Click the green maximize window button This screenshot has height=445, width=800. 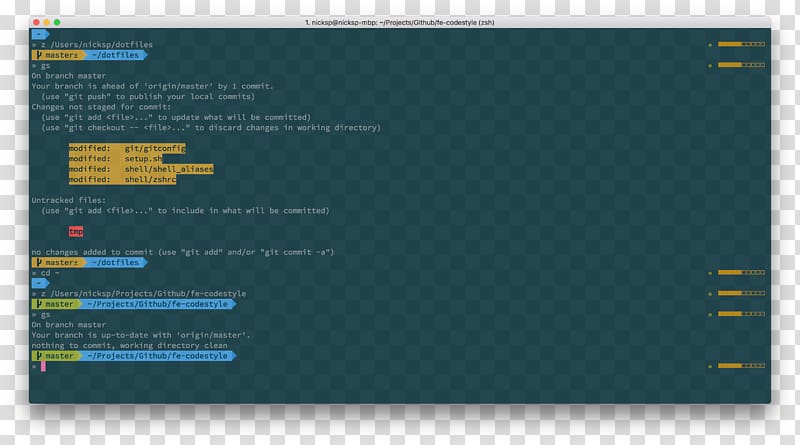tap(57, 22)
